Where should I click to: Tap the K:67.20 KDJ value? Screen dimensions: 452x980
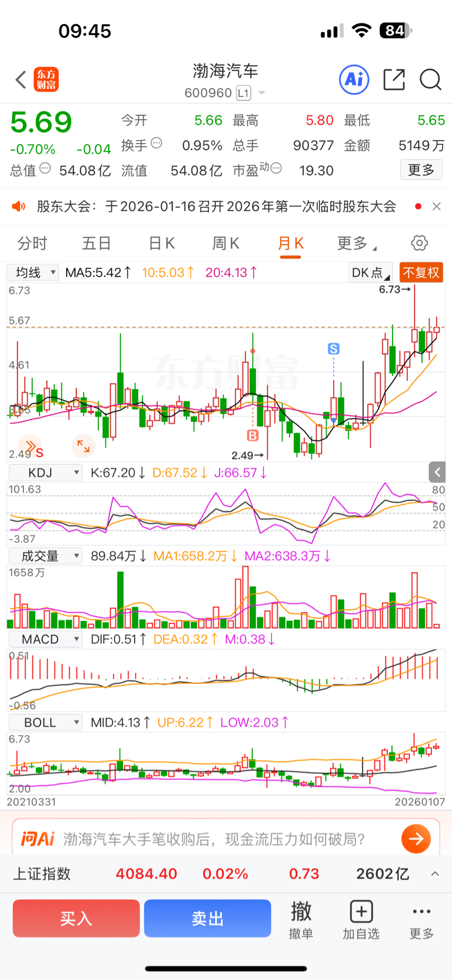pos(118,473)
